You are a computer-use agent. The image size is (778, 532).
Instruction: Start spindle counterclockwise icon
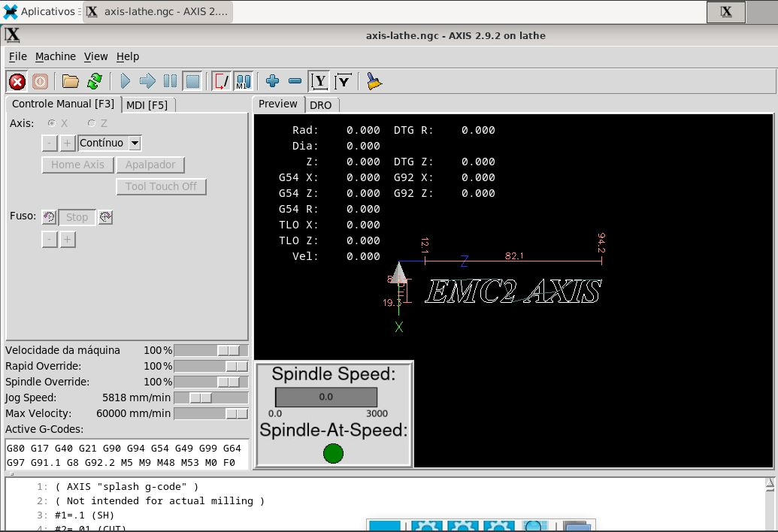coord(49,216)
